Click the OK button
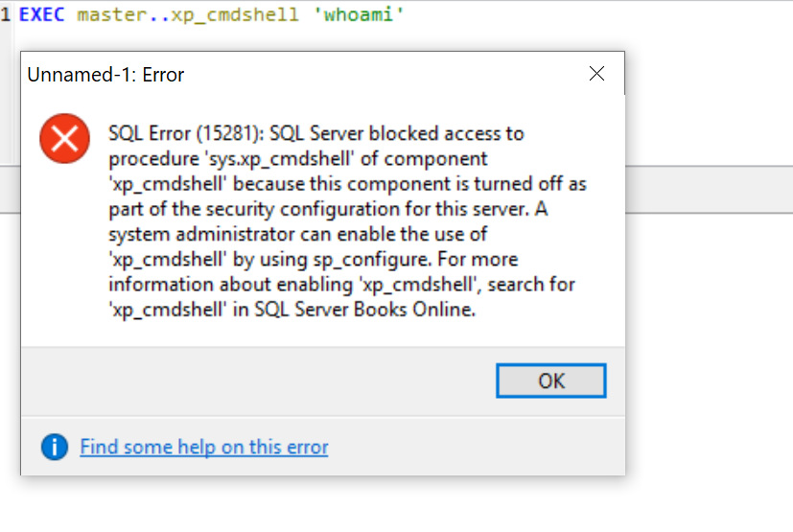 (x=550, y=381)
